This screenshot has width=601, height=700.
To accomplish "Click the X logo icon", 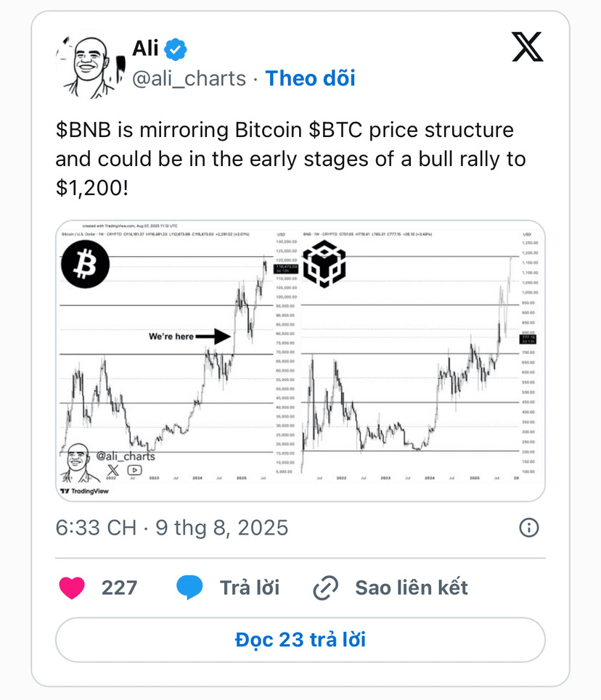I will [527, 47].
